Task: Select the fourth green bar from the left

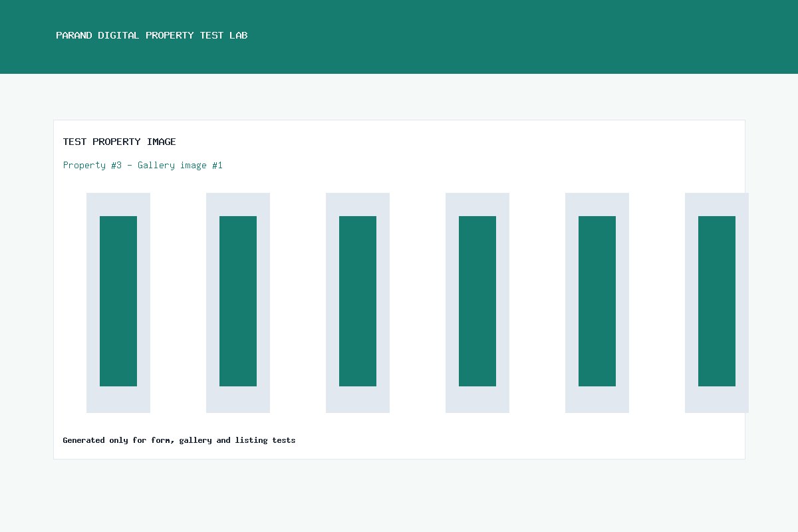Action: (x=477, y=301)
